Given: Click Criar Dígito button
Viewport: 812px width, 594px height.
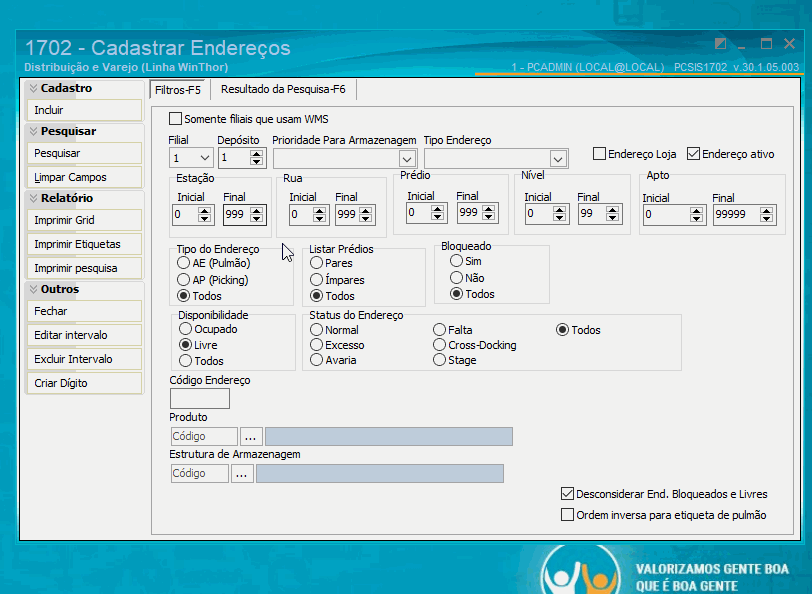Looking at the screenshot, I should (84, 383).
